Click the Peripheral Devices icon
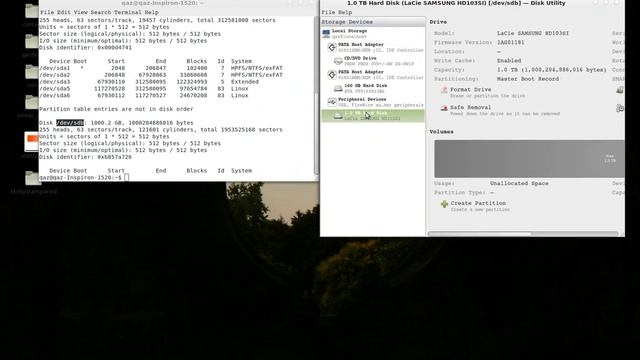The height and width of the screenshot is (360, 640). click(332, 102)
